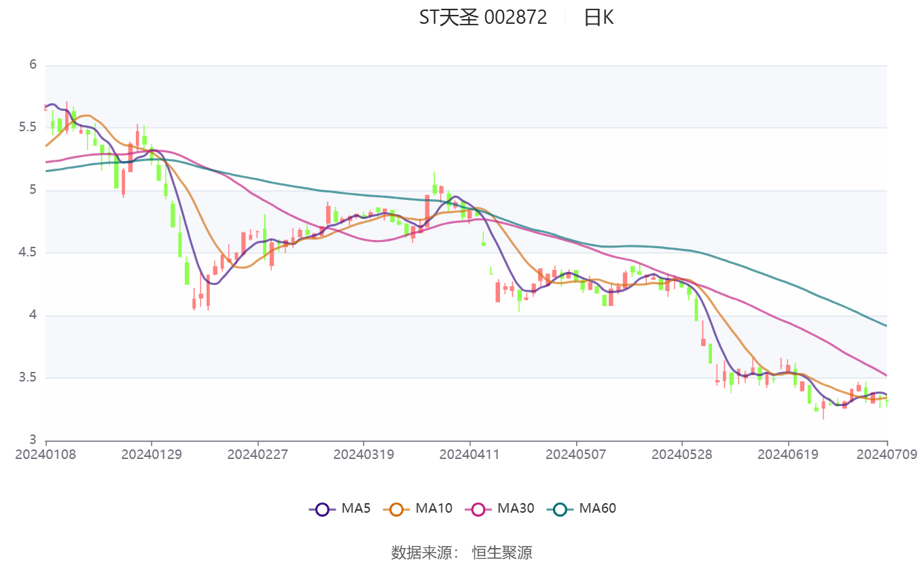Click the 6 price axis label
924x563 pixels.
point(33,65)
